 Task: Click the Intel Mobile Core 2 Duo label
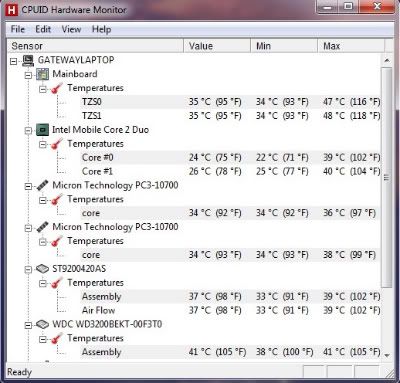(x=100, y=130)
